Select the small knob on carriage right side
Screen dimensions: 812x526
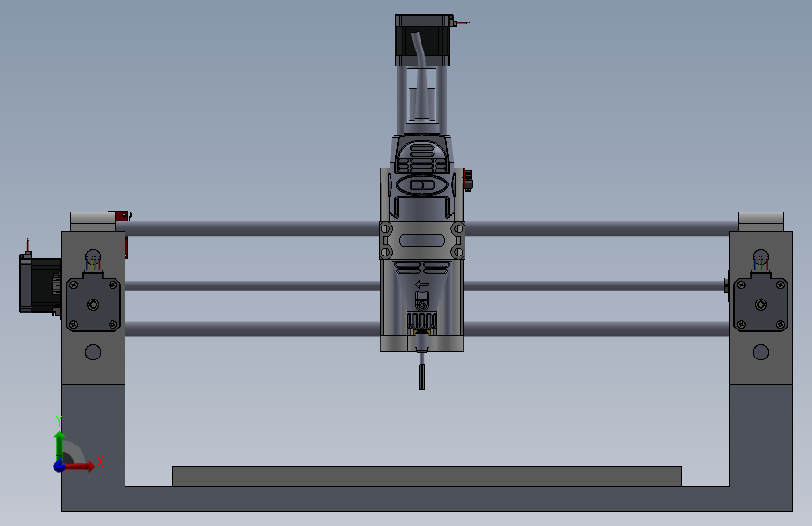pyautogui.click(x=468, y=180)
